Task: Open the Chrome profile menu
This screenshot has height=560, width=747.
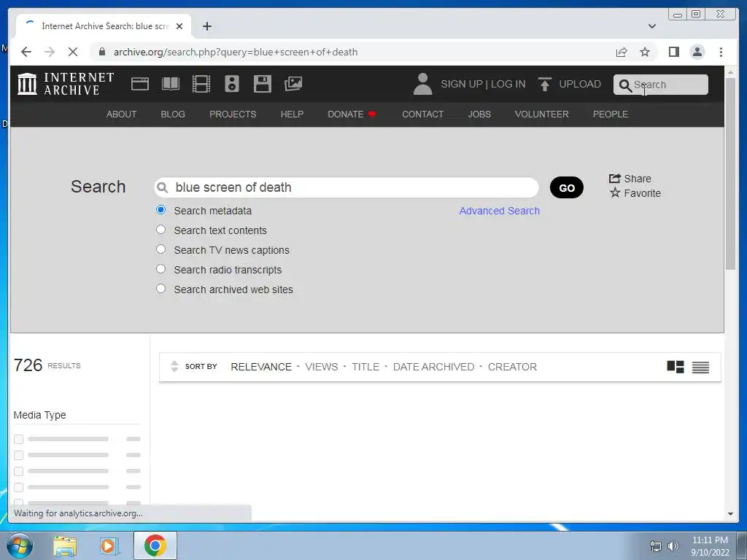Action: coord(697,52)
